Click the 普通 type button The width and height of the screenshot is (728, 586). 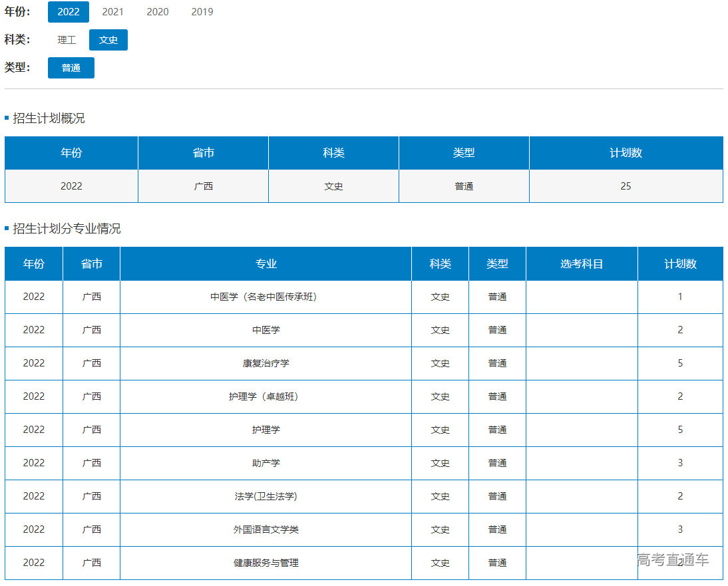(71, 68)
